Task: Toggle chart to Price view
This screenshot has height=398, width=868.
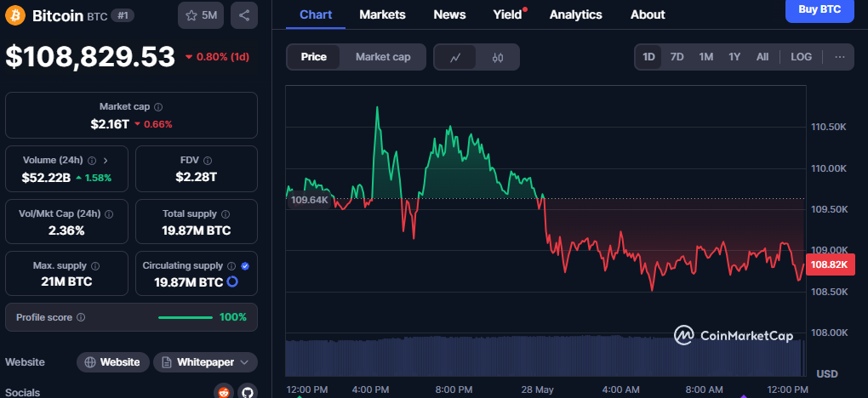Action: [x=313, y=57]
